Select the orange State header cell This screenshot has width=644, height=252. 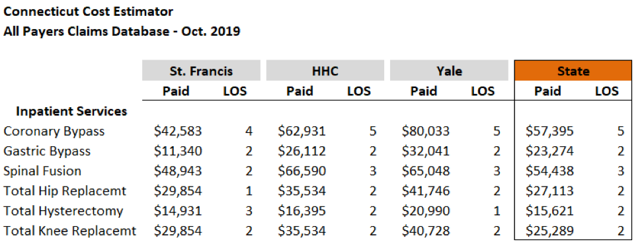point(573,71)
